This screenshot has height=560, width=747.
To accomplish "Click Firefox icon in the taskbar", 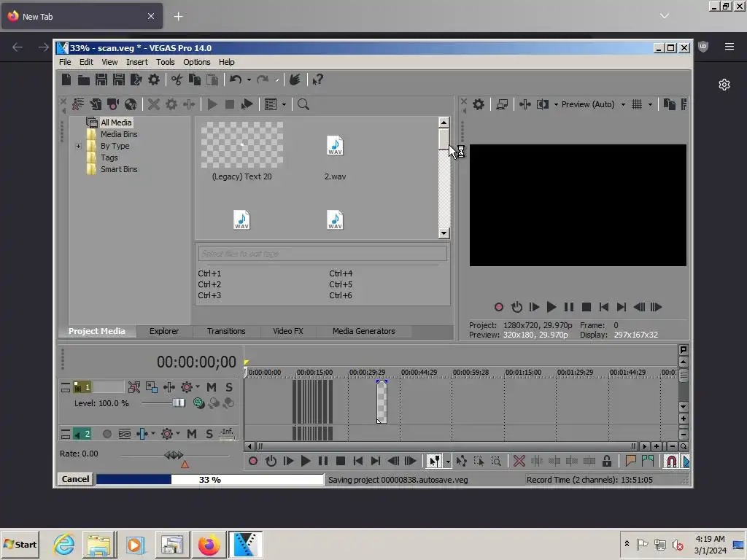I will point(209,544).
